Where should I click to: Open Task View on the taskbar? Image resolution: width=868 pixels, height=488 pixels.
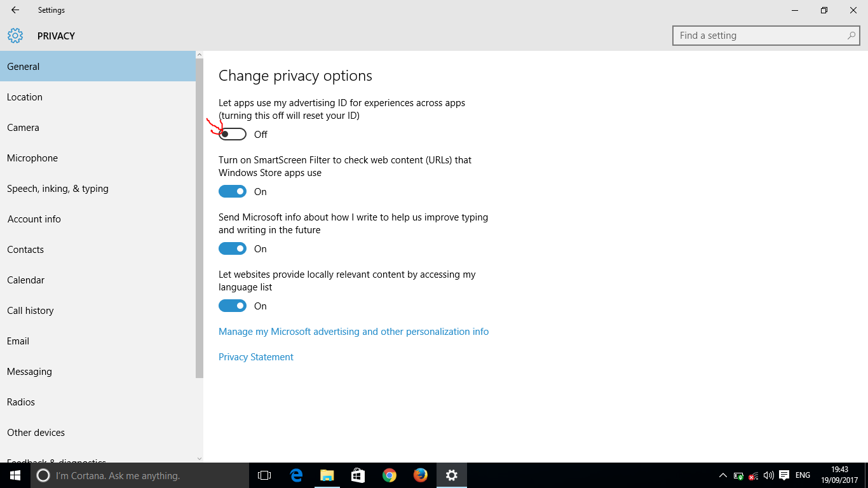[264, 475]
